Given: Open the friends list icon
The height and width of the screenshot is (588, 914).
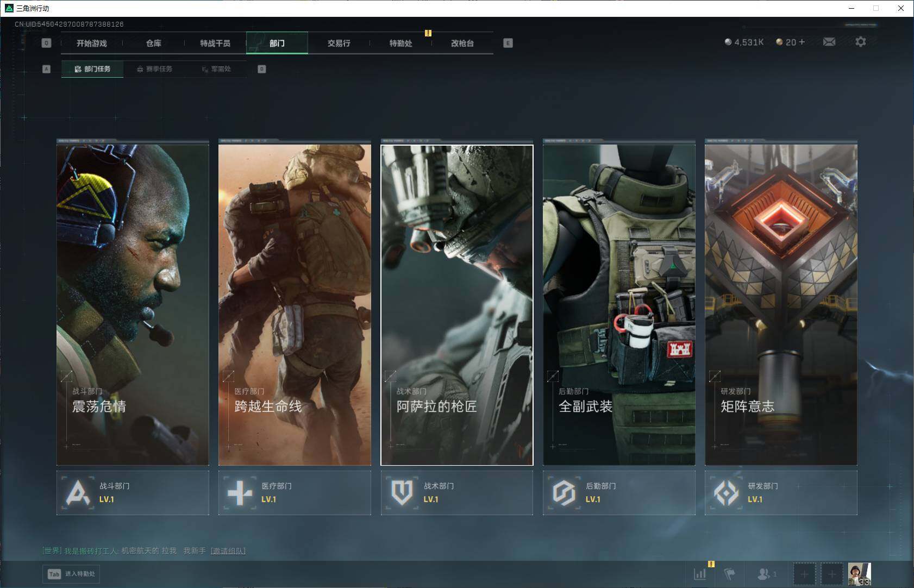Looking at the screenshot, I should point(764,574).
